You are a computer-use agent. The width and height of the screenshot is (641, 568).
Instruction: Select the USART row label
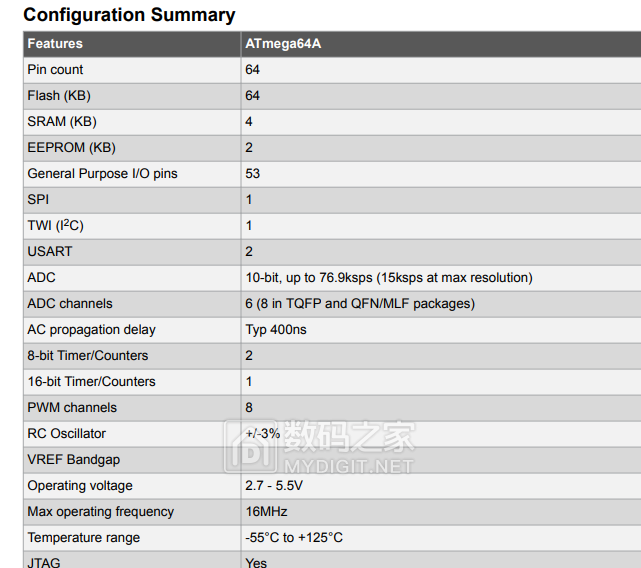[x=49, y=252]
